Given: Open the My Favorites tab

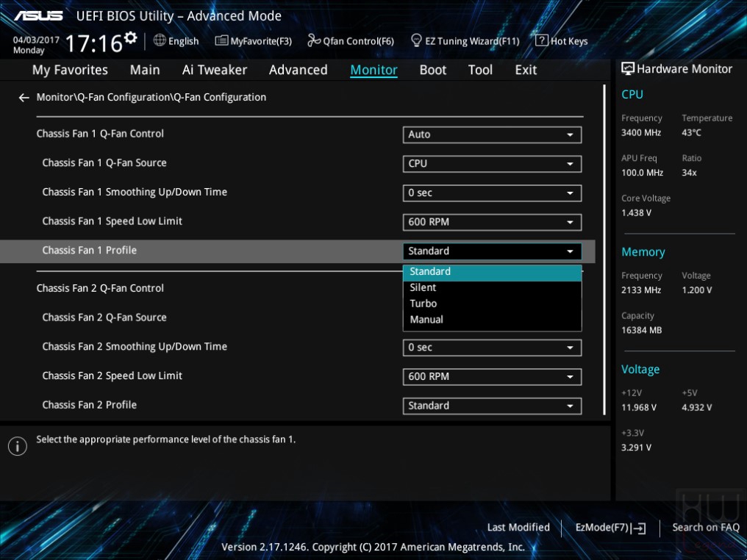Looking at the screenshot, I should click(x=70, y=70).
